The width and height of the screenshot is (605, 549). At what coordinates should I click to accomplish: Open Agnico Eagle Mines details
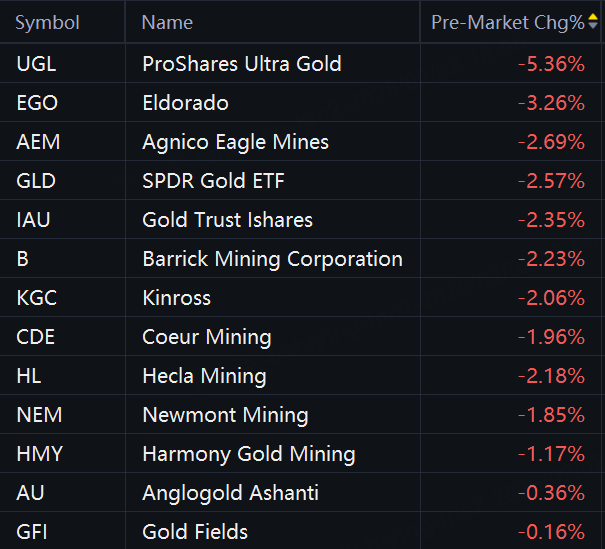[x=236, y=142]
